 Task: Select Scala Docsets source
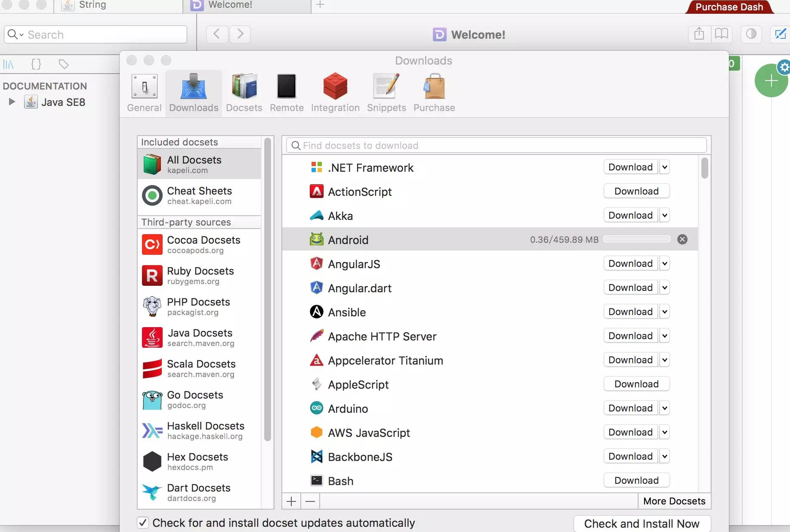coord(199,368)
